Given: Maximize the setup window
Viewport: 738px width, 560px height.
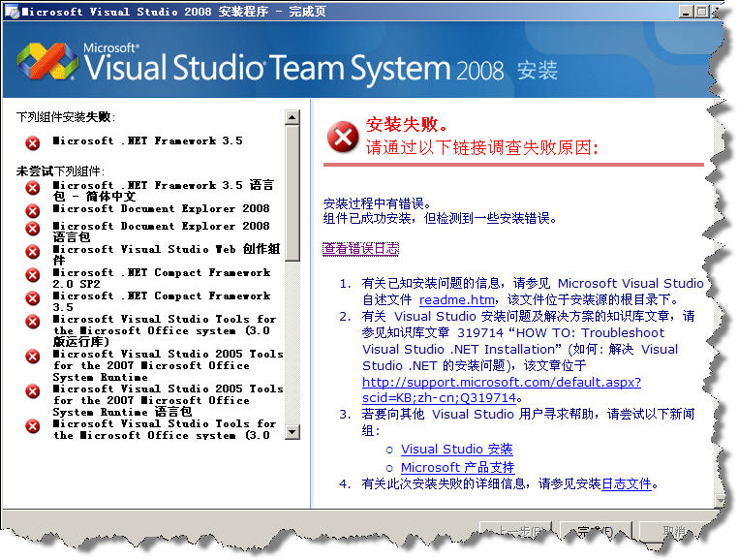Looking at the screenshot, I should [702, 12].
